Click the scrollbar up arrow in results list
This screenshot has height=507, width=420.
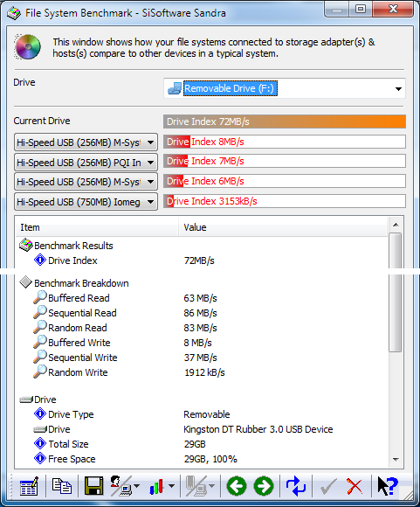coord(396,225)
